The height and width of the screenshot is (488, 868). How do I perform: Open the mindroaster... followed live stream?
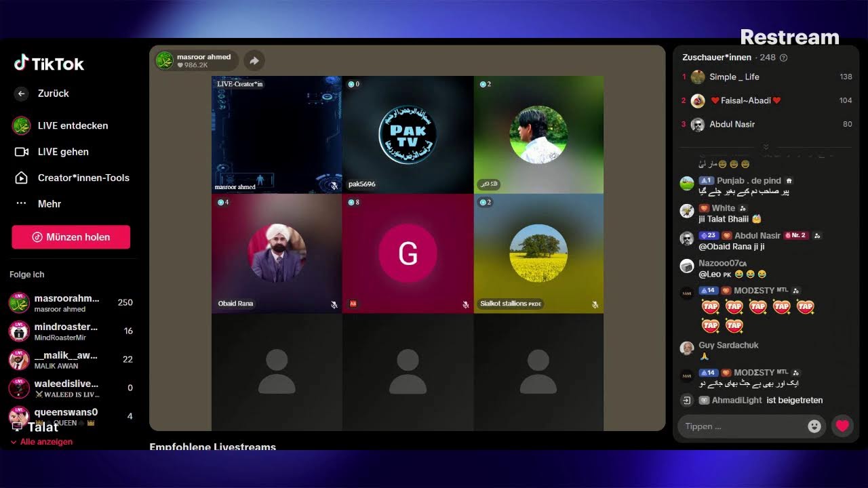71,331
